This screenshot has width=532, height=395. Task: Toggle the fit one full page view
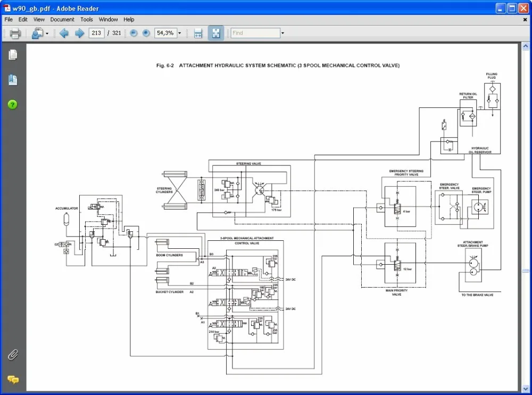point(215,33)
